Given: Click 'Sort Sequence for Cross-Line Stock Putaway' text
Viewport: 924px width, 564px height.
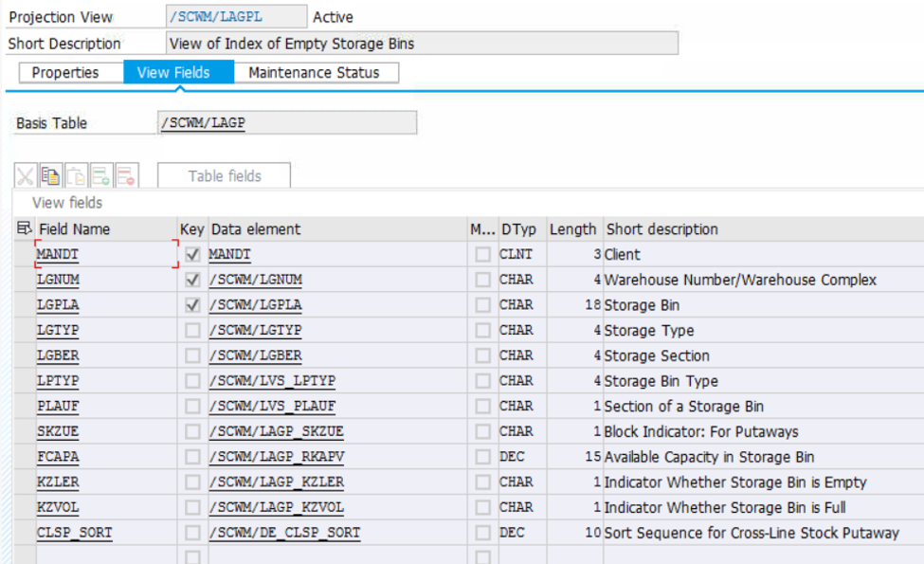Looking at the screenshot, I should [752, 533].
